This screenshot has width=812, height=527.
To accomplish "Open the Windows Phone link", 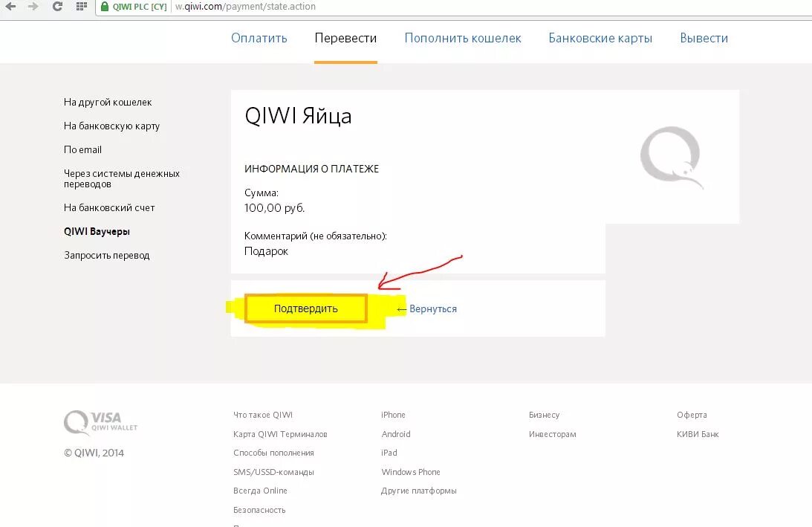I will click(x=411, y=472).
